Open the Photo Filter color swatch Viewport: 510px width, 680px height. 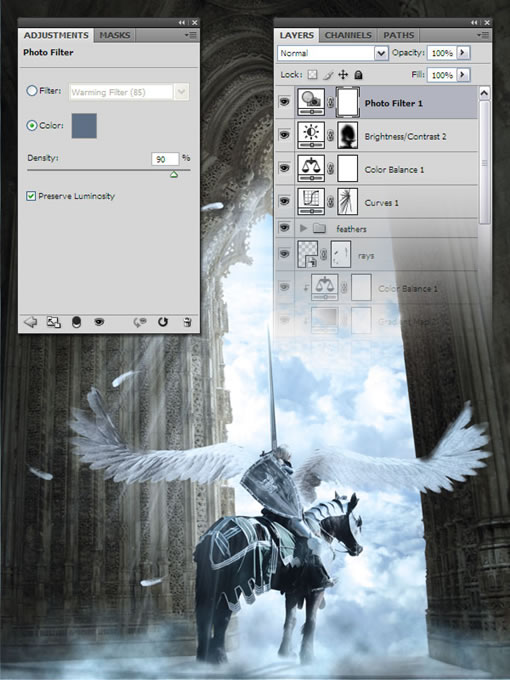pos(84,126)
